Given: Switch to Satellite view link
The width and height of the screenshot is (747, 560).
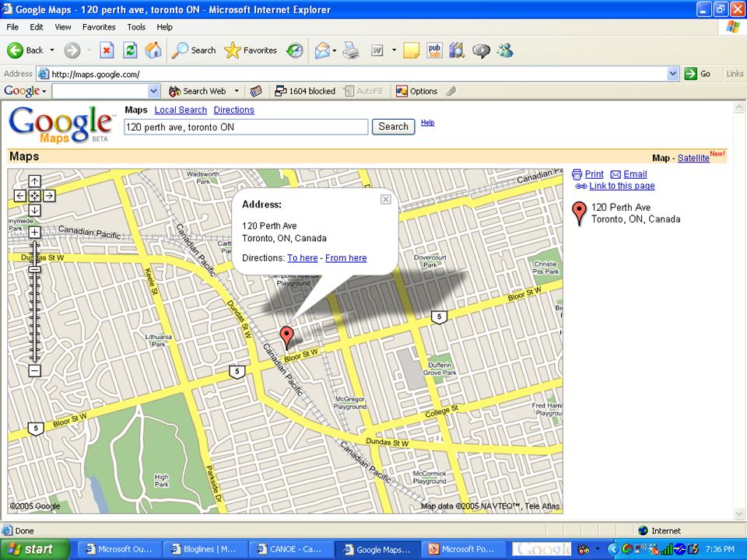Looking at the screenshot, I should pyautogui.click(x=693, y=158).
